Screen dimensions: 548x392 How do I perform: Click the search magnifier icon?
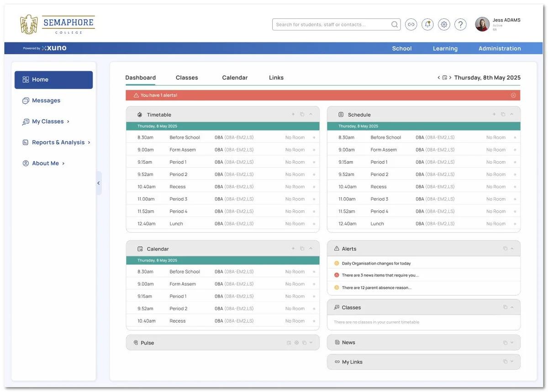pyautogui.click(x=395, y=25)
